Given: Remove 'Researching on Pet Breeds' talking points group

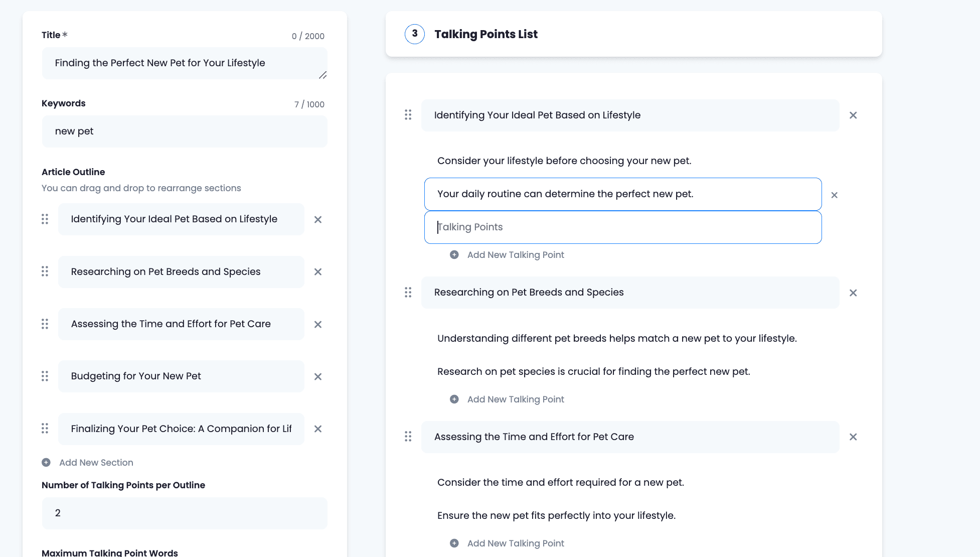Looking at the screenshot, I should pos(853,293).
